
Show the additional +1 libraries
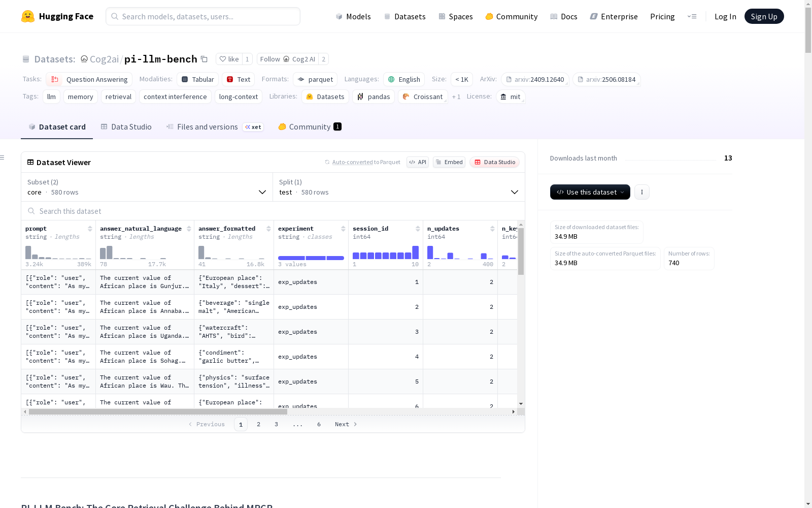point(456,97)
